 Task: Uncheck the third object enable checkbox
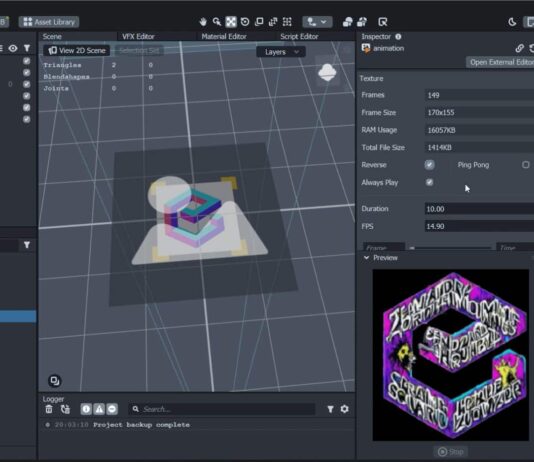coord(27,84)
